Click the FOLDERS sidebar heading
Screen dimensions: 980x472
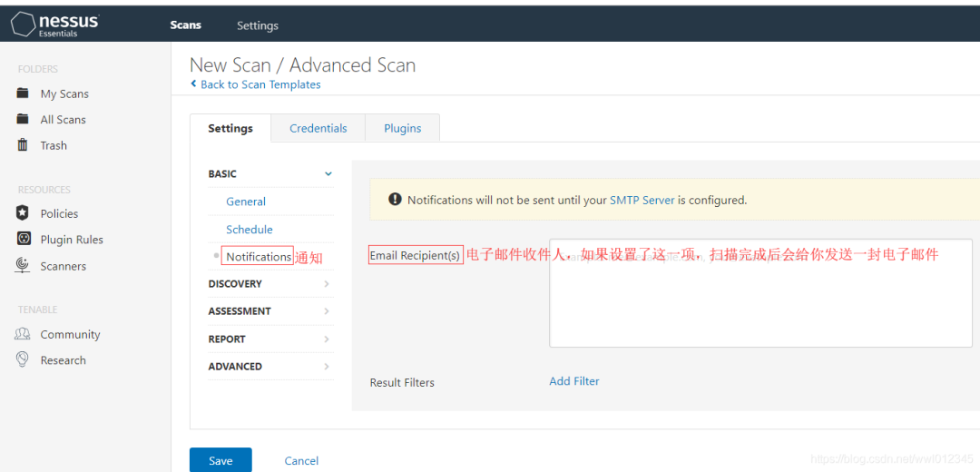click(x=37, y=69)
